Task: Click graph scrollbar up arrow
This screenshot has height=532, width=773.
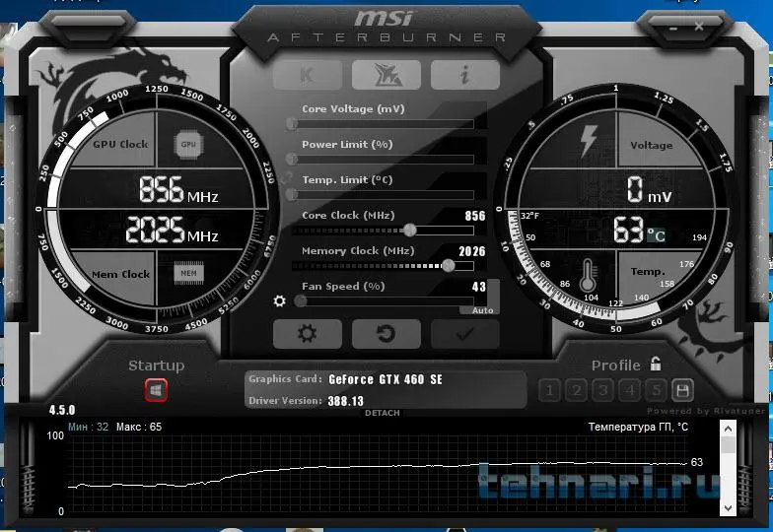Action: tap(728, 429)
